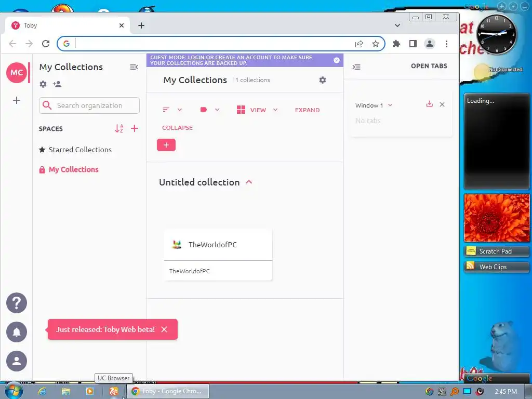
Task: Click the taskbar clock showing 2:45 PM
Action: tap(506, 391)
